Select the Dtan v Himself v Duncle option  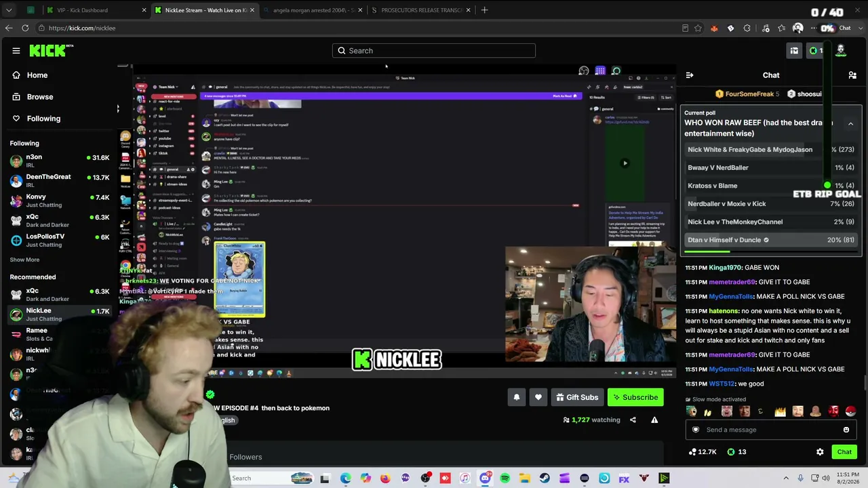click(771, 240)
